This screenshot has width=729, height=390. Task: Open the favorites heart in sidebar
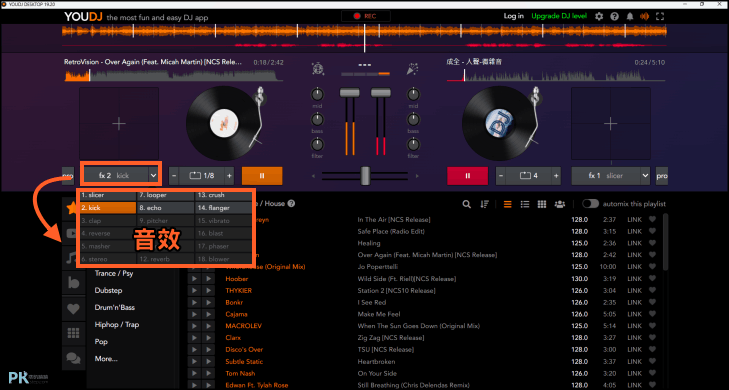coord(73,308)
